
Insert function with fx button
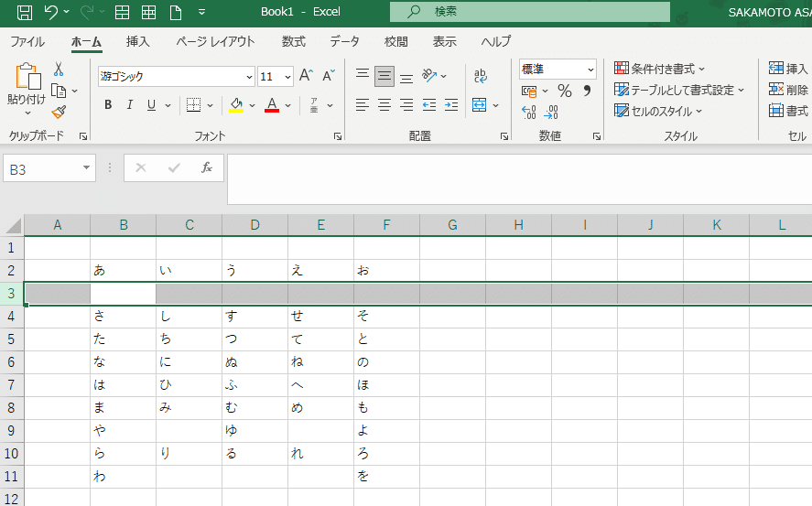tap(207, 167)
